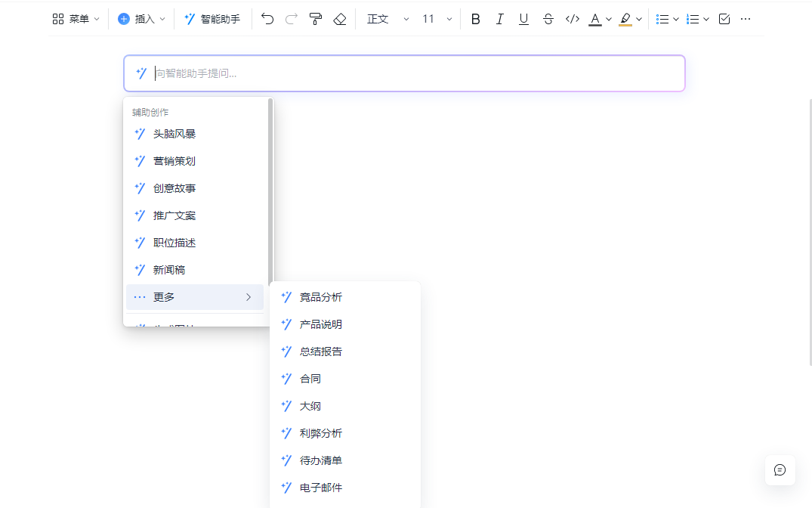Insert inline code block

tap(573, 19)
